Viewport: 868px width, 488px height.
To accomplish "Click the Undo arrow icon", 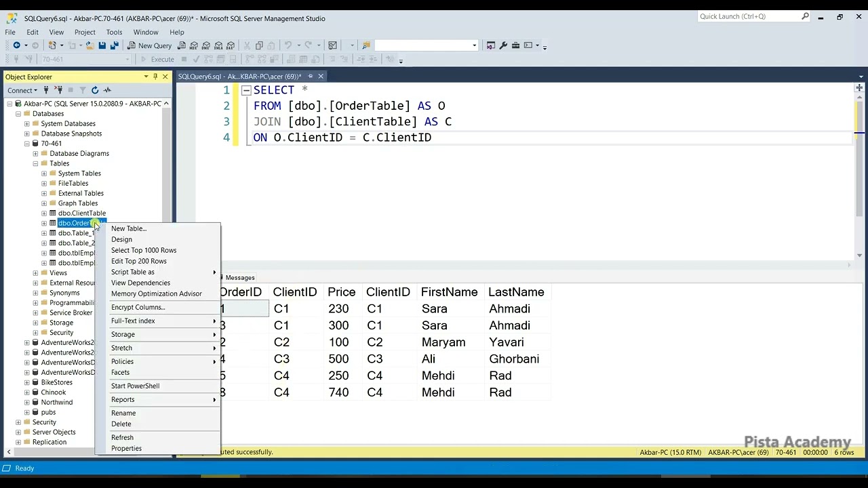I will coord(288,45).
